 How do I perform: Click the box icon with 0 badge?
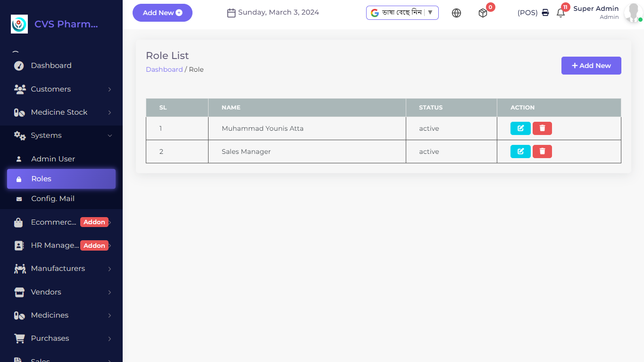point(483,13)
